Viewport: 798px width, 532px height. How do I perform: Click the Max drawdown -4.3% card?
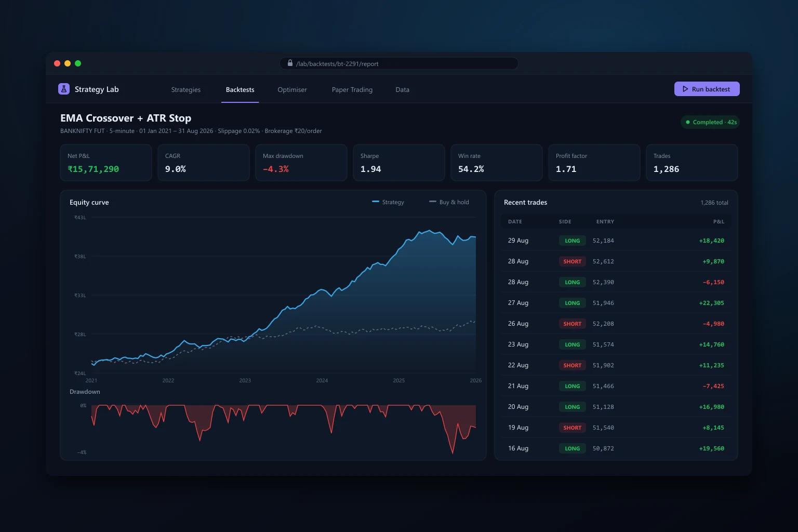pyautogui.click(x=301, y=163)
